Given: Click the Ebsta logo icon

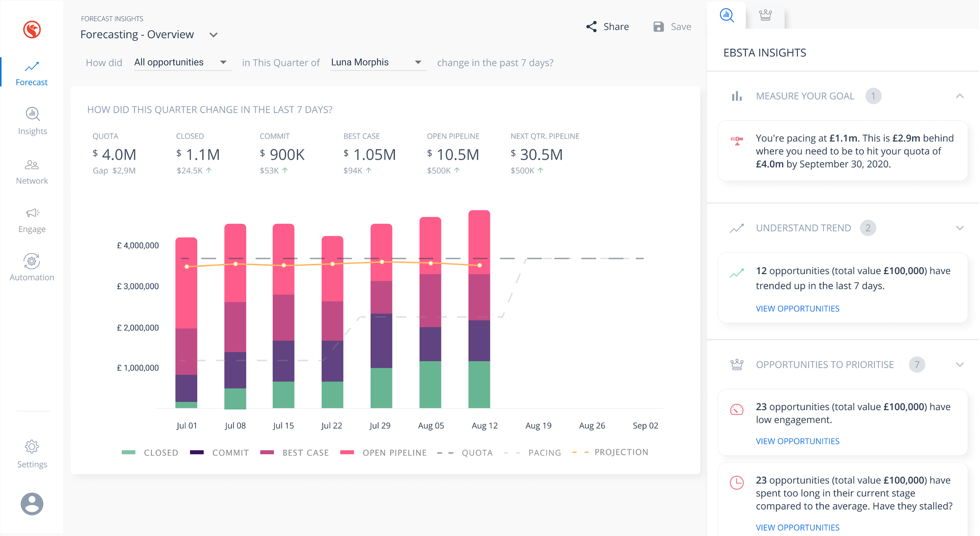Looking at the screenshot, I should pos(32,29).
